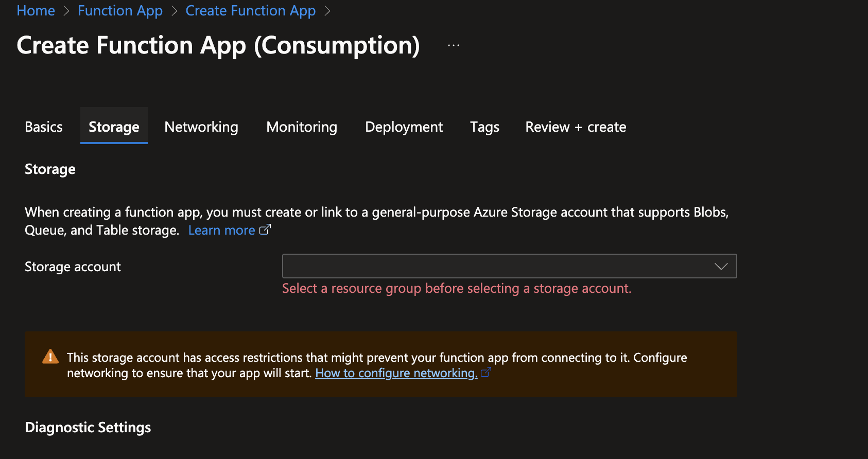Click the Storage account field label
868x459 pixels.
pyautogui.click(x=73, y=267)
